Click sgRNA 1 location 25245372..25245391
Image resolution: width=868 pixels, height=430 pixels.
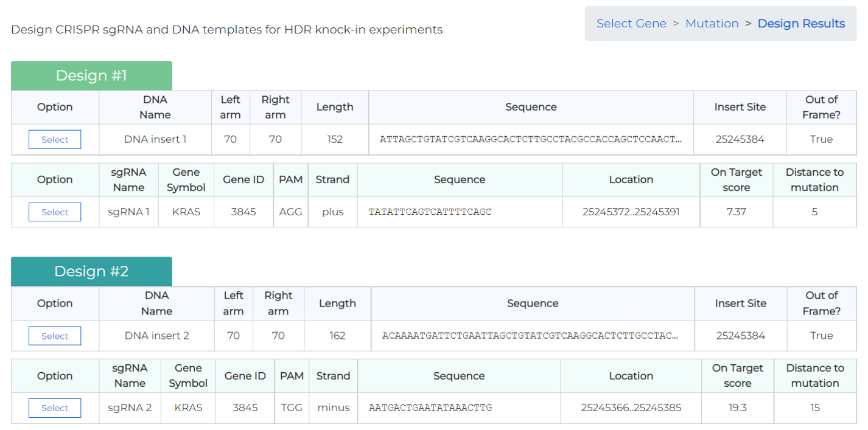(631, 212)
